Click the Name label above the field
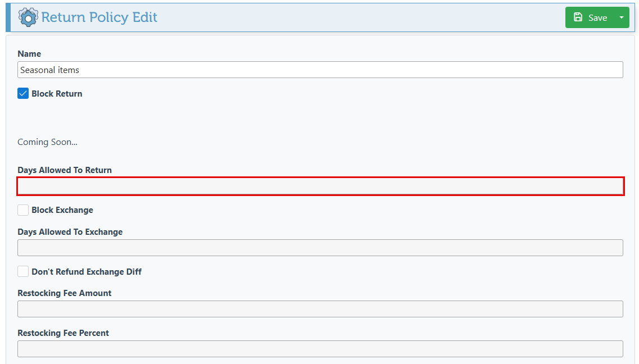The width and height of the screenshot is (639, 364). [x=29, y=54]
